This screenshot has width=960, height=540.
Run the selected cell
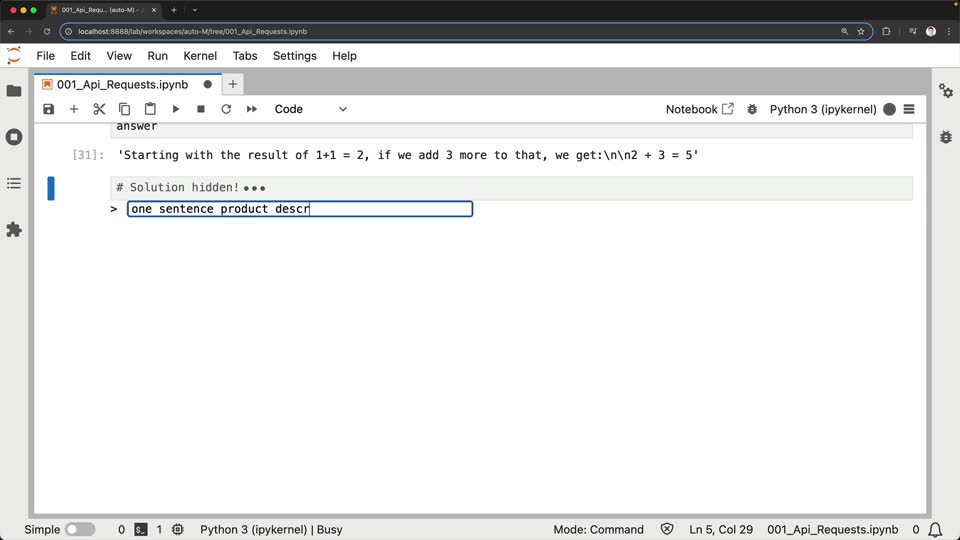176,109
